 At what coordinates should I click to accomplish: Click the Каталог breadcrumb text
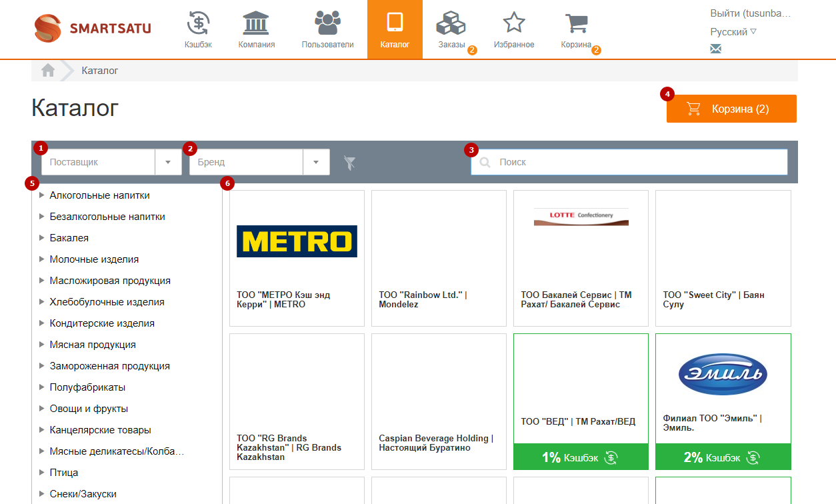point(100,70)
